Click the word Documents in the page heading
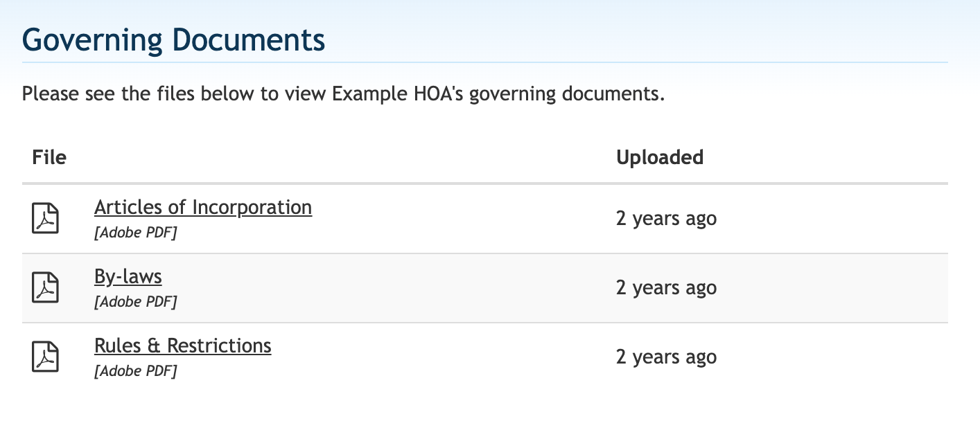Screen dimensions: 980x439 tap(249, 40)
